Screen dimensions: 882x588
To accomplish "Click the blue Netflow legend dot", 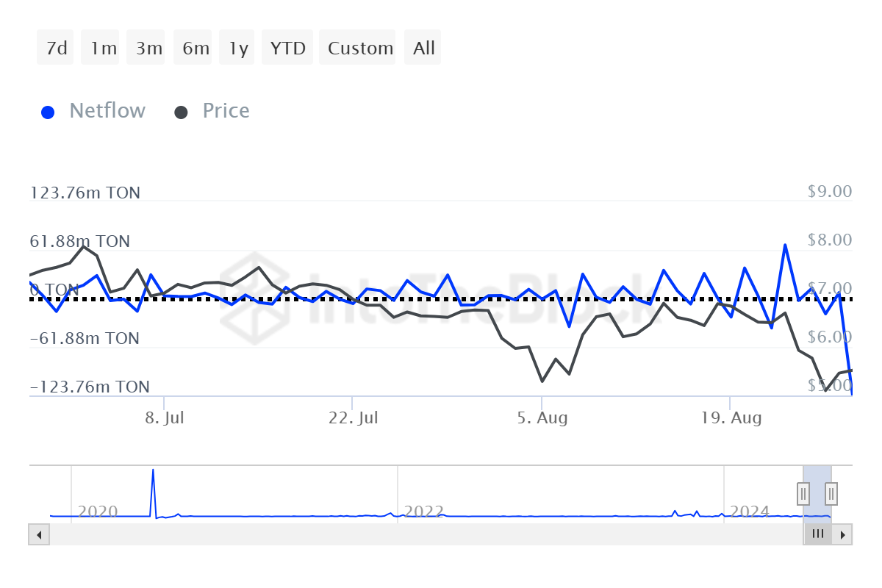I will 49,112.
